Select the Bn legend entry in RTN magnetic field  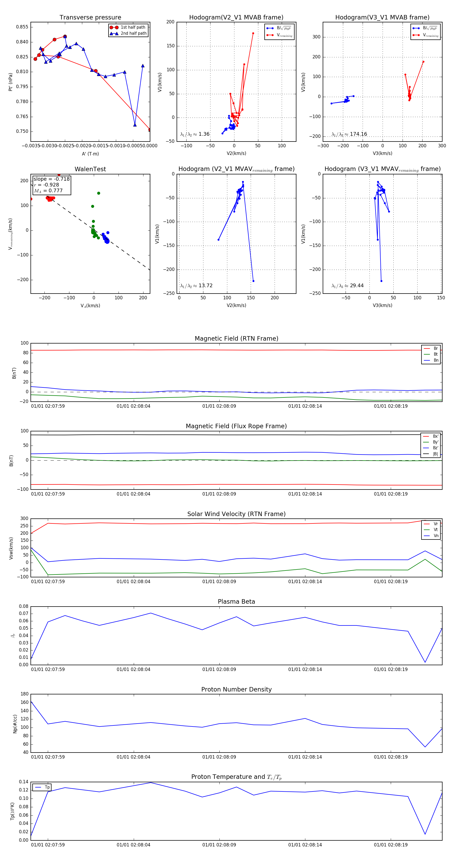pos(431,360)
